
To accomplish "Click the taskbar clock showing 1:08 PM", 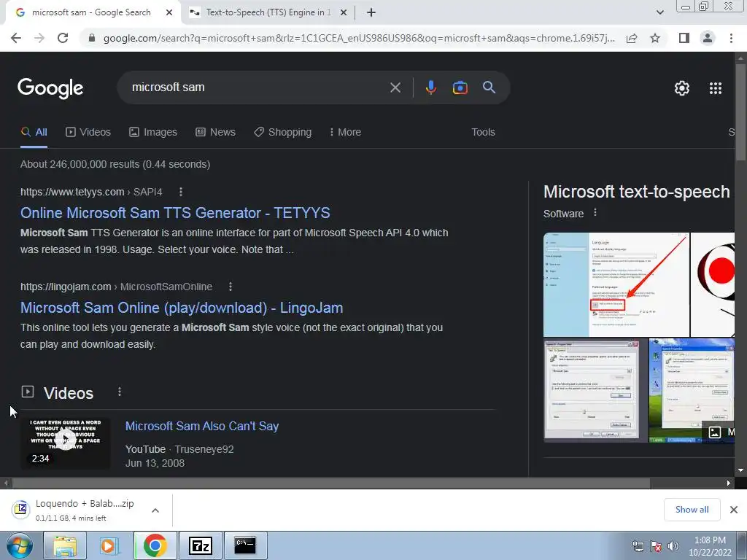I will [710, 546].
